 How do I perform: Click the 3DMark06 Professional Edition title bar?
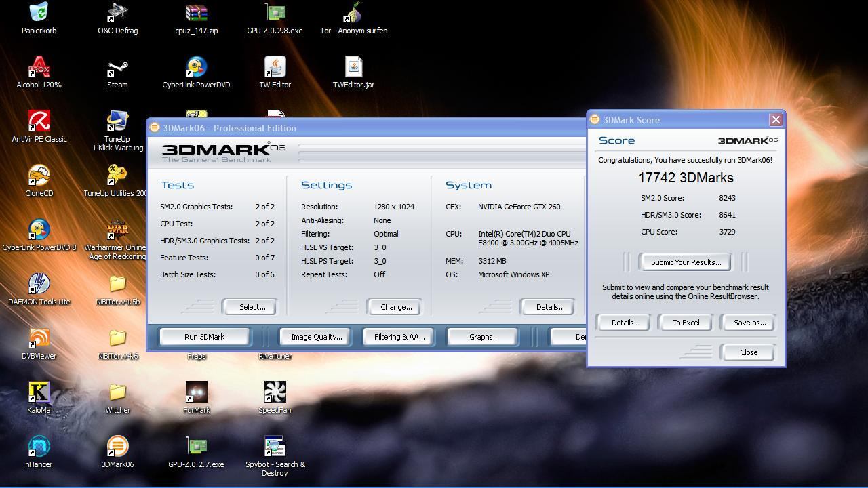coord(366,128)
